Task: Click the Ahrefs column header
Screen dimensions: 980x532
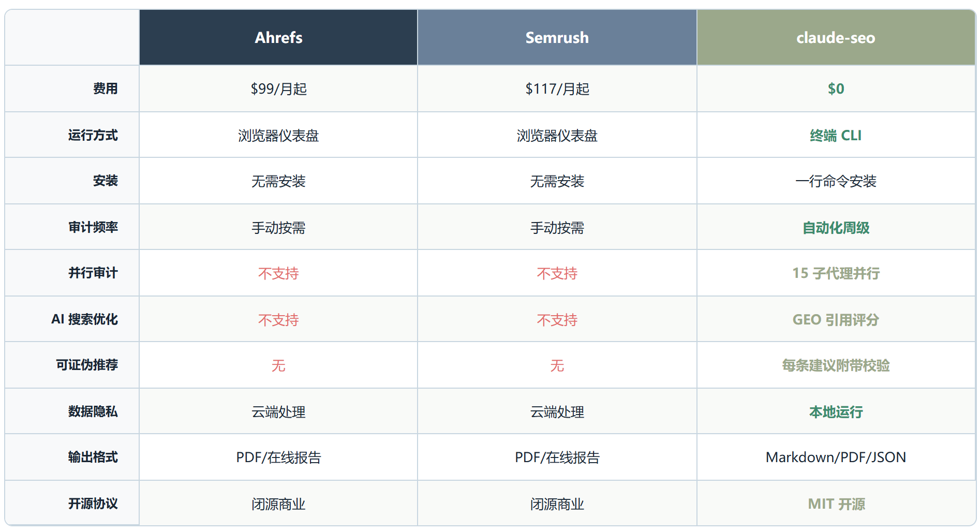Action: (x=278, y=37)
